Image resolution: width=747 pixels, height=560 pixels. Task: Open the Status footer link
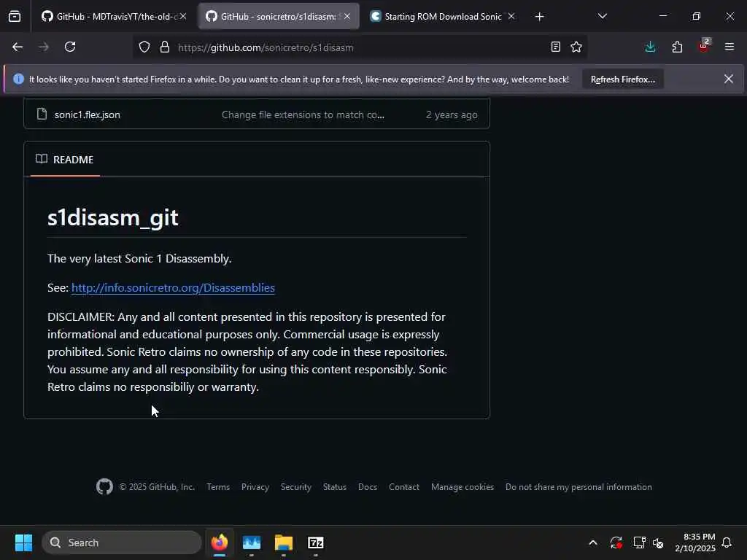pos(334,487)
